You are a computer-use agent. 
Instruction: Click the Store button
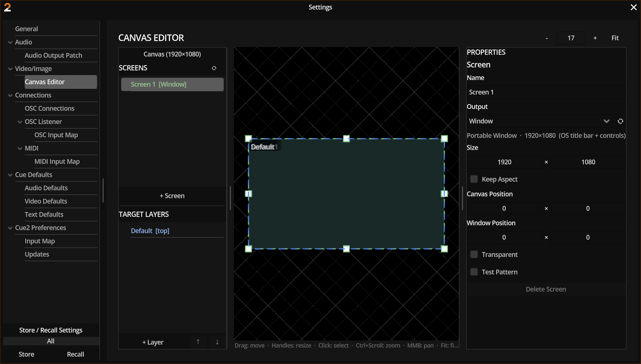(x=27, y=354)
